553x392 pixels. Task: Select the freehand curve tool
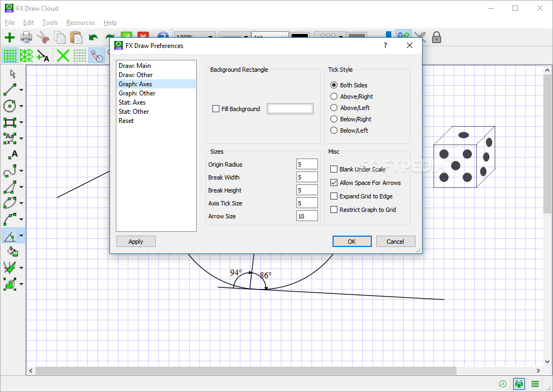coord(10,171)
